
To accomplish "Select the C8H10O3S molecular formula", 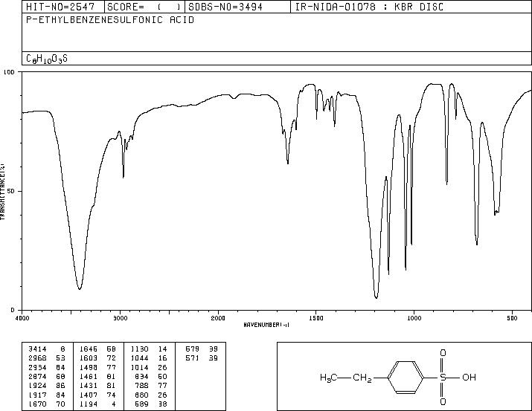I will pos(47,59).
